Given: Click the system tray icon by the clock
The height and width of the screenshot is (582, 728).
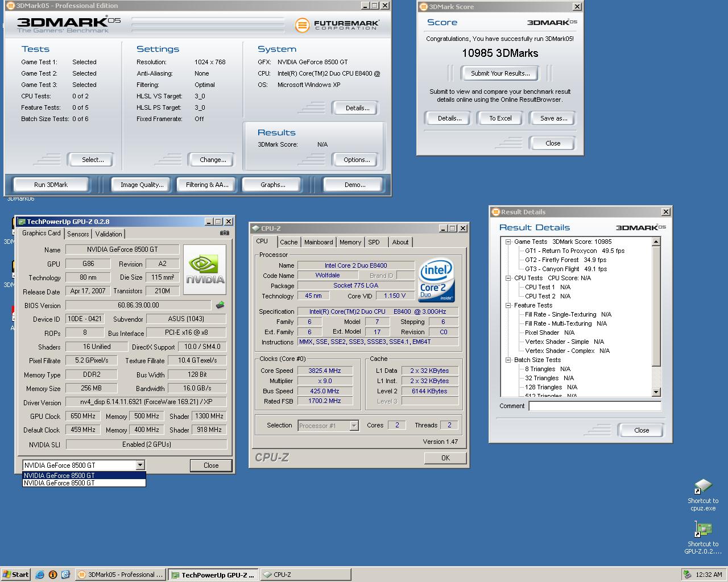Looking at the screenshot, I should (x=688, y=575).
